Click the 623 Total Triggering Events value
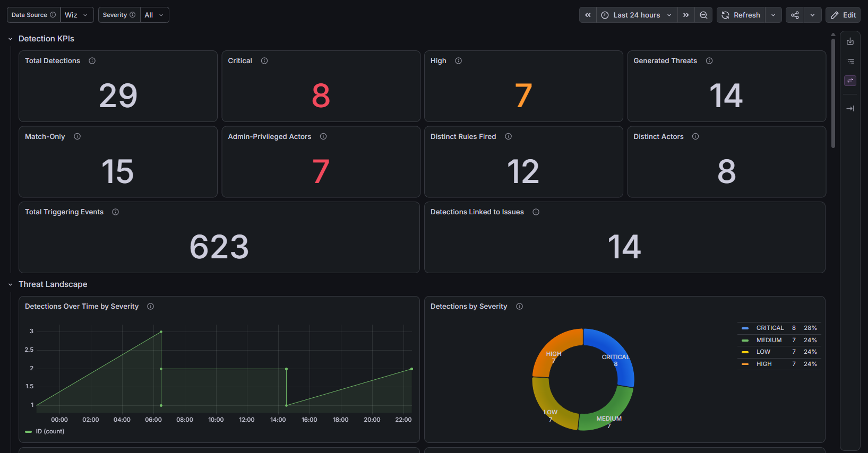 click(x=219, y=247)
